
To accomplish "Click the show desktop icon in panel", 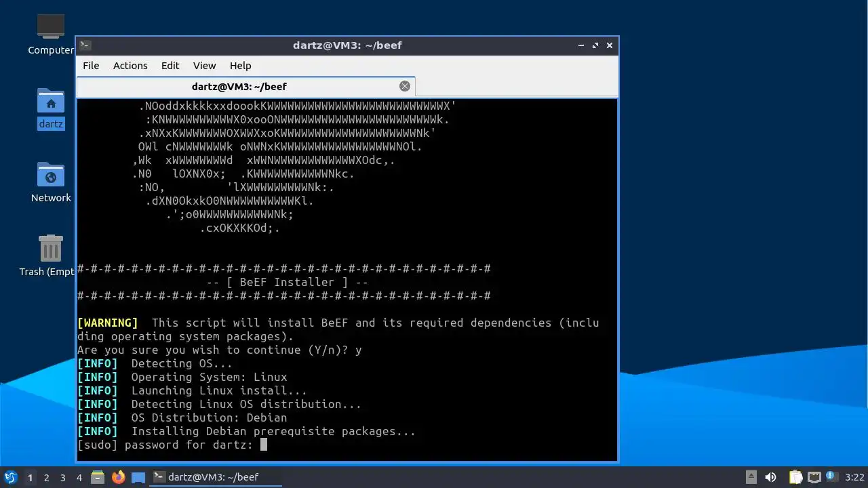I will tap(138, 477).
